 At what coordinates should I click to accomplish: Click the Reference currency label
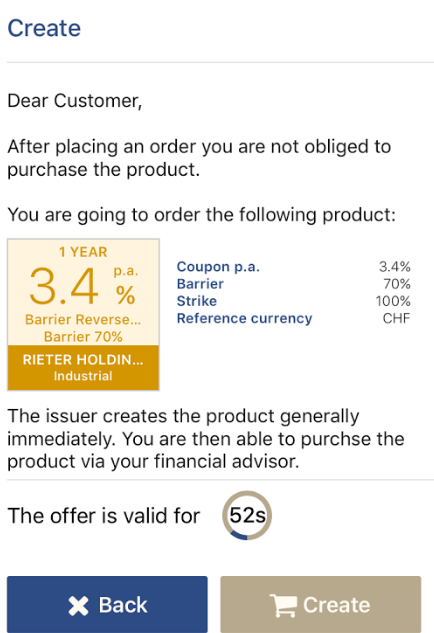[x=244, y=319]
